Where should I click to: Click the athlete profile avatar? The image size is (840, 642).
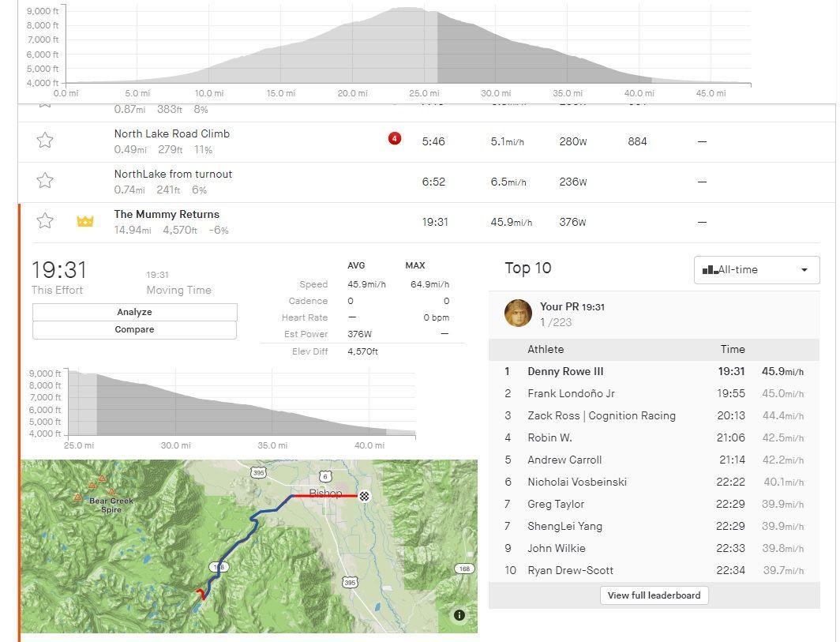pos(518,313)
